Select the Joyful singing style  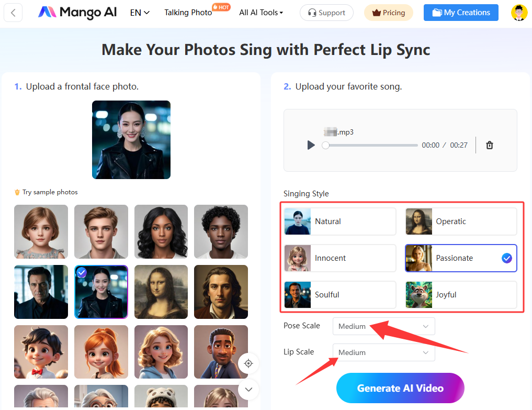[x=461, y=295]
